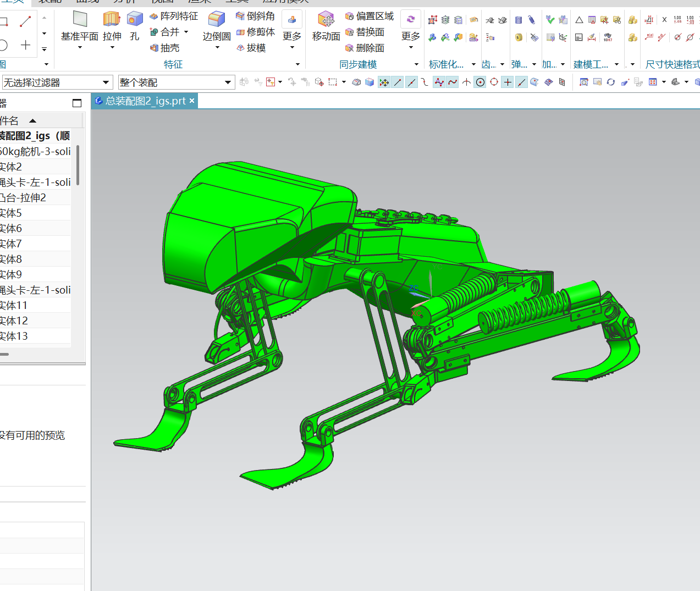Select 实体7 in the navigator list
700x591 pixels.
coord(35,244)
